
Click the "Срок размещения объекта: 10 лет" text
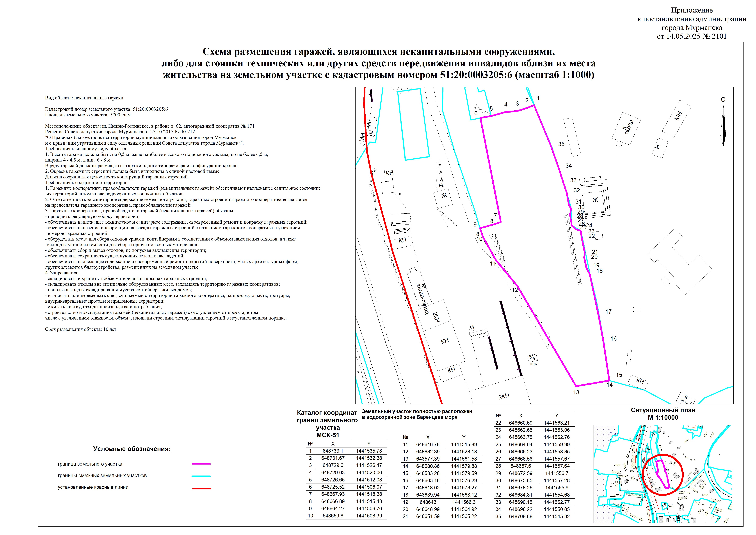(81, 329)
